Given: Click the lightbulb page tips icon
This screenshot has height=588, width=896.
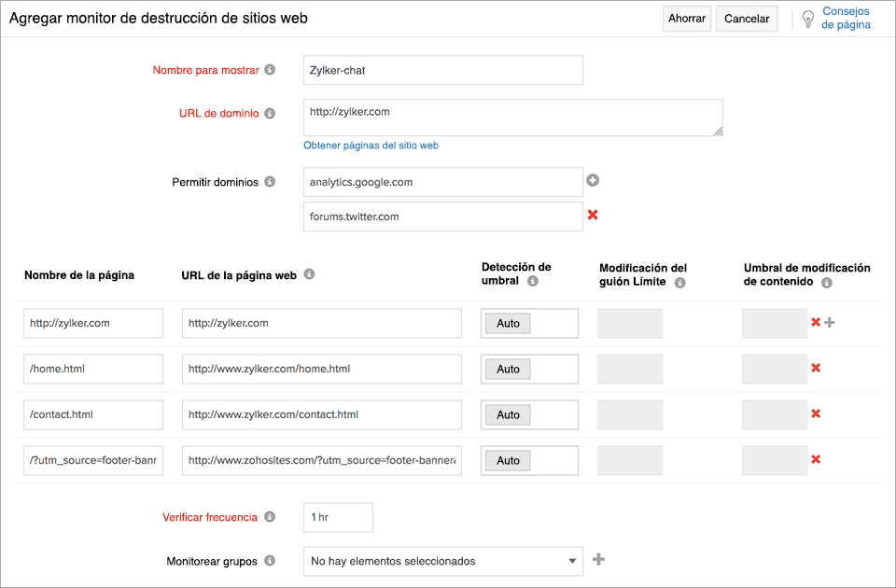Looking at the screenshot, I should pos(808,20).
